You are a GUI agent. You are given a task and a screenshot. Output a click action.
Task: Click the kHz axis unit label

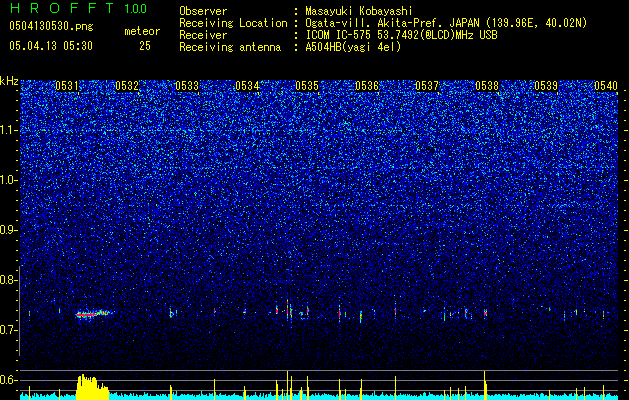coord(9,81)
